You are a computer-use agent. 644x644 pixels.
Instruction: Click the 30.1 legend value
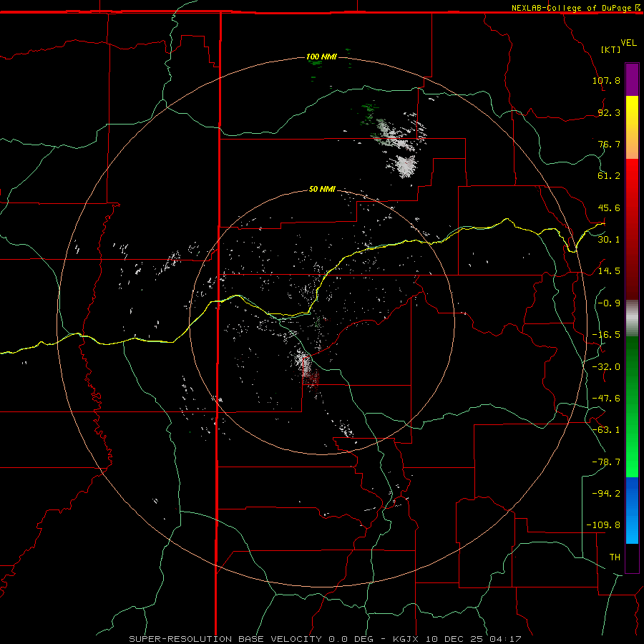609,240
